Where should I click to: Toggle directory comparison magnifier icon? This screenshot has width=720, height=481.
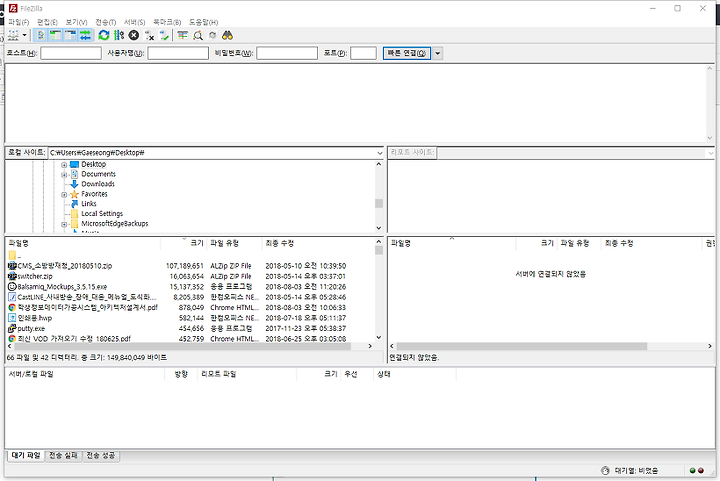[x=198, y=35]
